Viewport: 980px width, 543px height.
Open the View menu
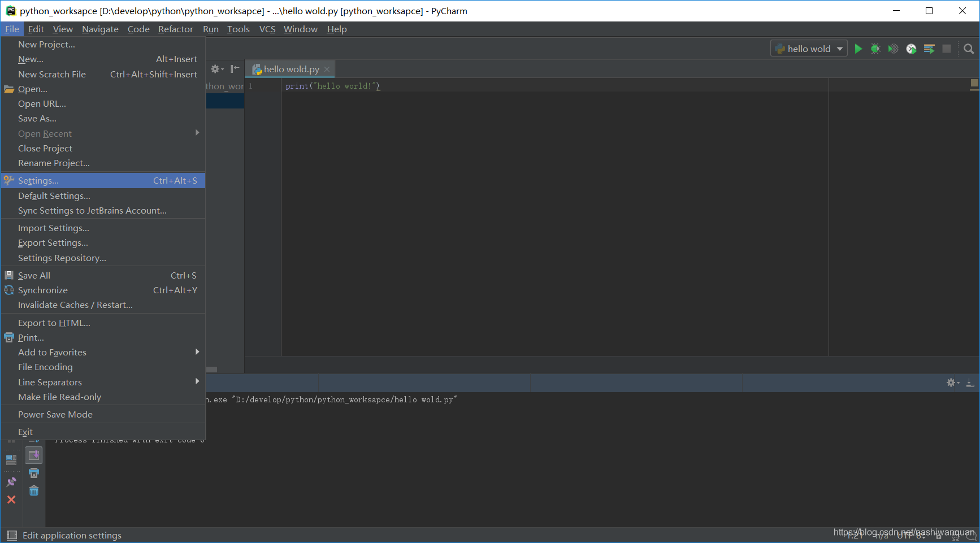coord(63,29)
